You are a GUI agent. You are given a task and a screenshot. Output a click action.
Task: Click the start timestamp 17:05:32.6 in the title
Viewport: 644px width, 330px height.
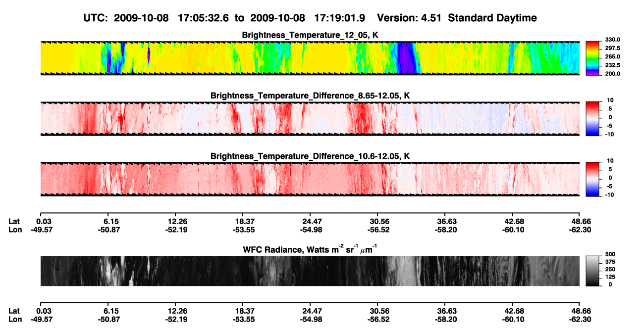[x=204, y=18]
